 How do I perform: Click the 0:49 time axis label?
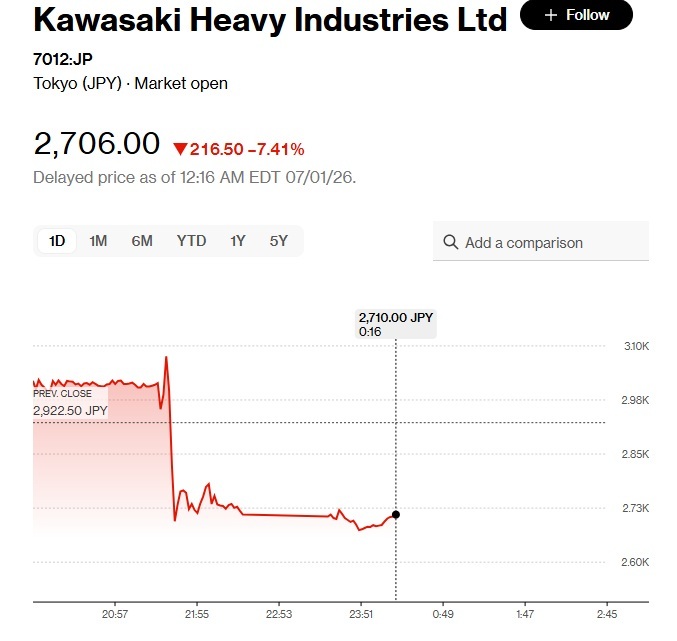(443, 614)
